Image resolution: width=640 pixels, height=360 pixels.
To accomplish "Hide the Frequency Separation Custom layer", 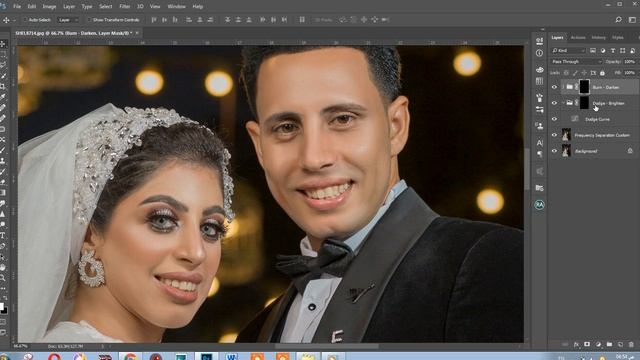I will click(554, 135).
